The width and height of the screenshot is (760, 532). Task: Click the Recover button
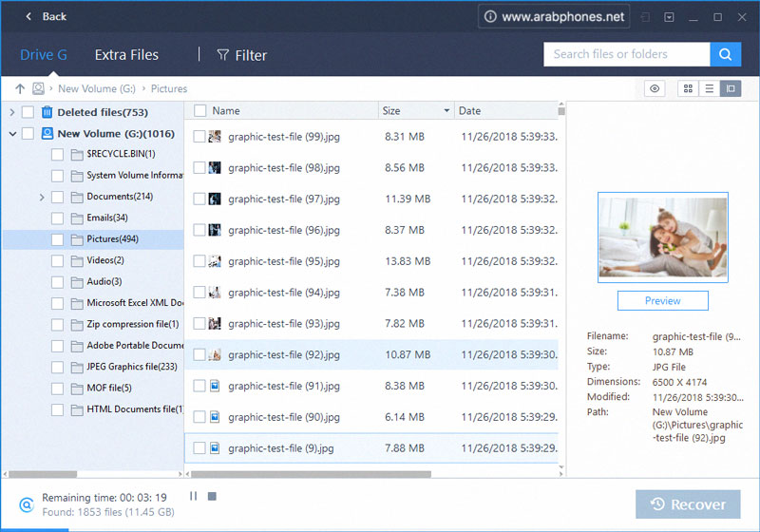[x=688, y=504]
